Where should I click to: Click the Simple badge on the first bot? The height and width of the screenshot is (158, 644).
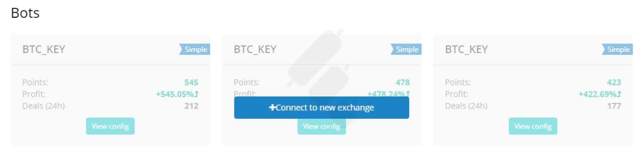coord(195,49)
